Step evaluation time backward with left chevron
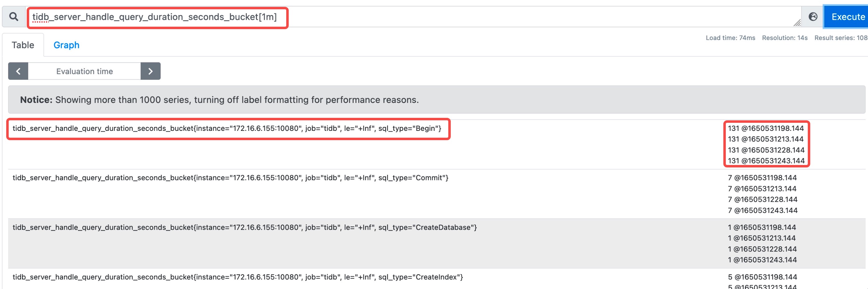Image resolution: width=868 pixels, height=289 pixels. coord(18,71)
